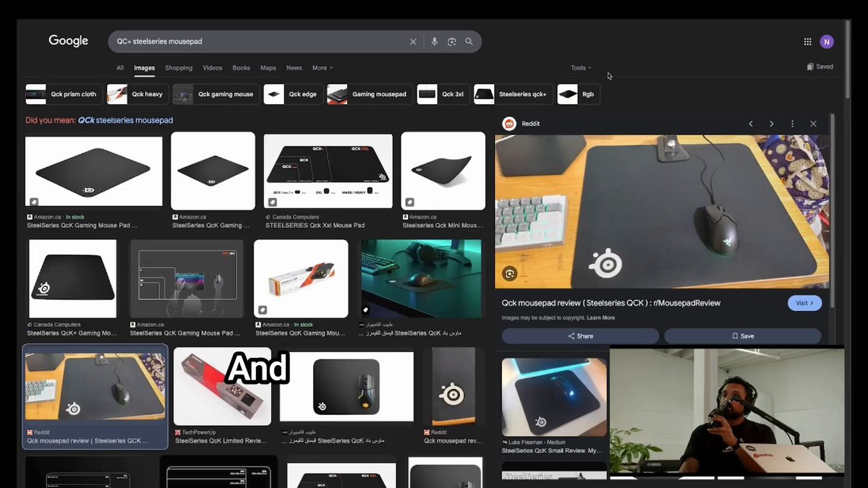Select the Qck heavy chip
Image resolution: width=868 pixels, height=488 pixels.
(x=137, y=94)
